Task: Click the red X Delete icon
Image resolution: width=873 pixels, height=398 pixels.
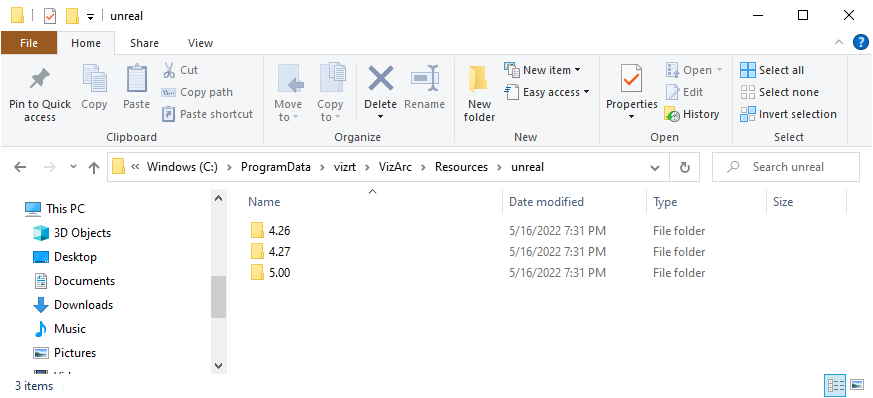Action: pyautogui.click(x=381, y=78)
